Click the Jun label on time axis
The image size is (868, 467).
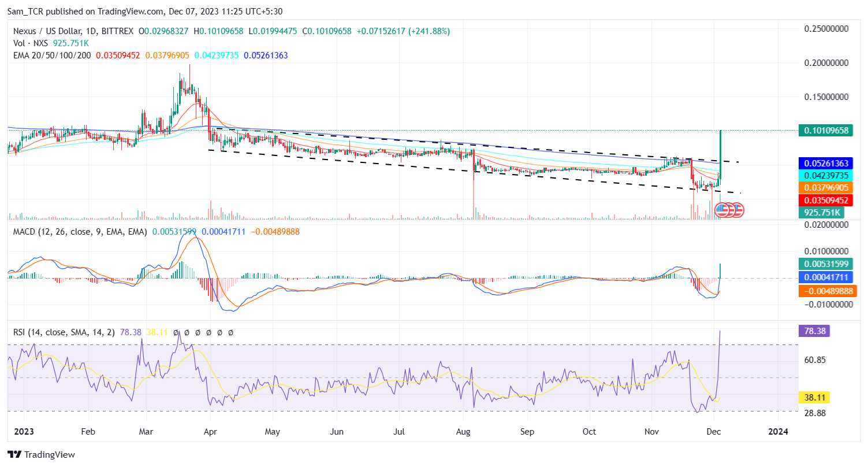(337, 431)
